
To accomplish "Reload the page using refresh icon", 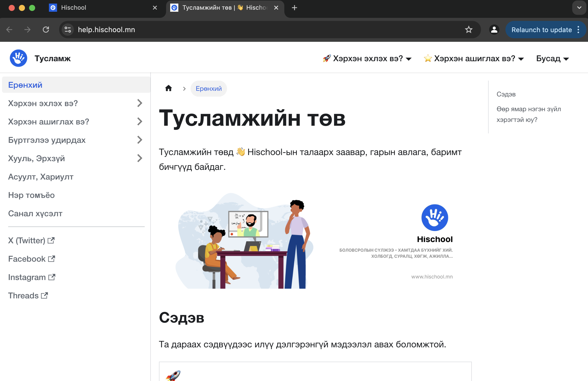I will [x=46, y=30].
